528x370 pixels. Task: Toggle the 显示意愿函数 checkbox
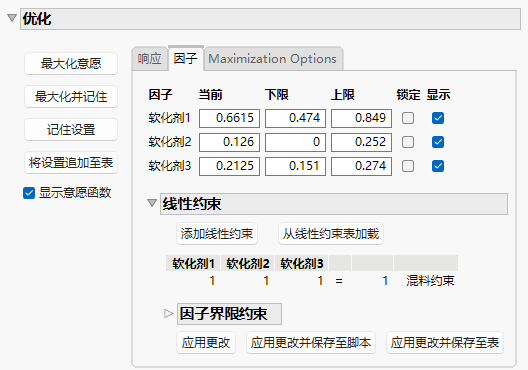(x=29, y=193)
